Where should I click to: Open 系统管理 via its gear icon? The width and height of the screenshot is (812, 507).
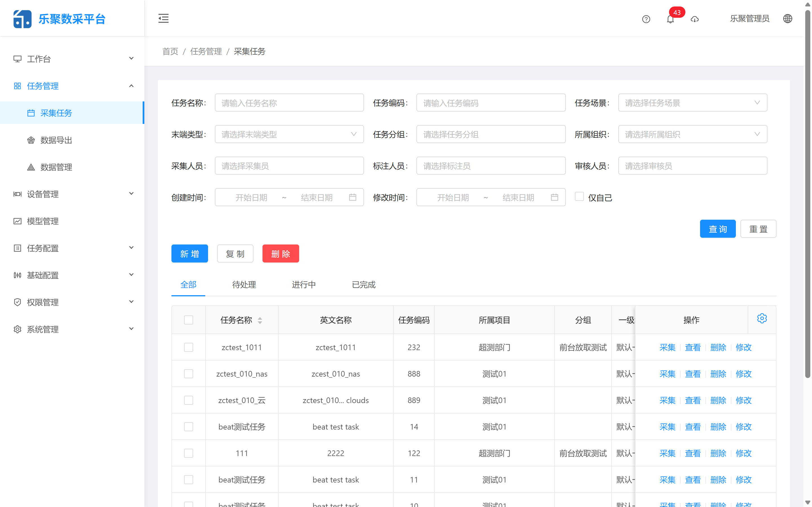pos(17,329)
